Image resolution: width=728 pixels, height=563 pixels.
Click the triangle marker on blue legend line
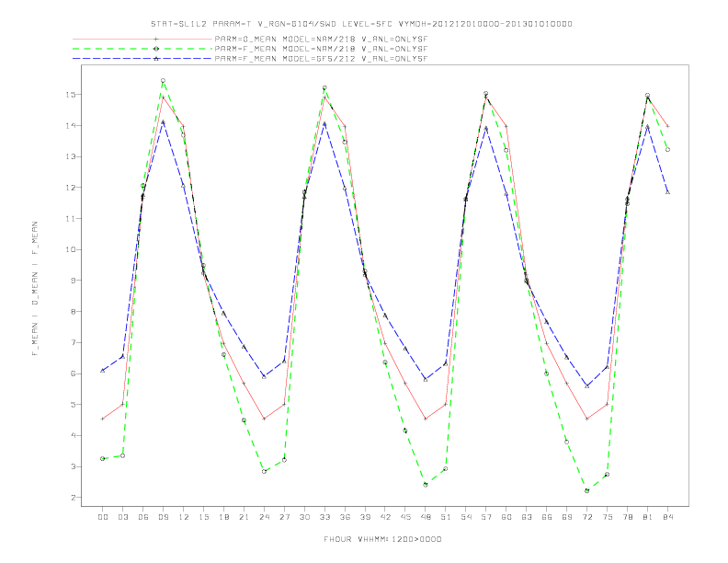click(x=156, y=59)
